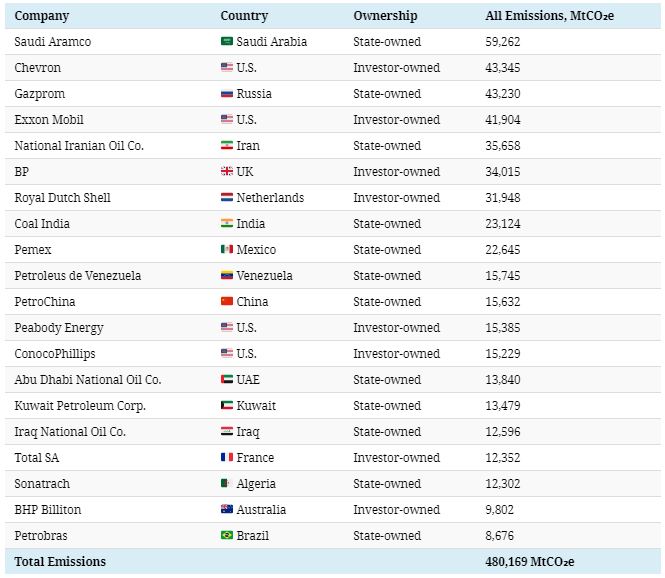Click the Ownership column header
Image resolution: width=665 pixels, height=578 pixels.
(x=385, y=16)
